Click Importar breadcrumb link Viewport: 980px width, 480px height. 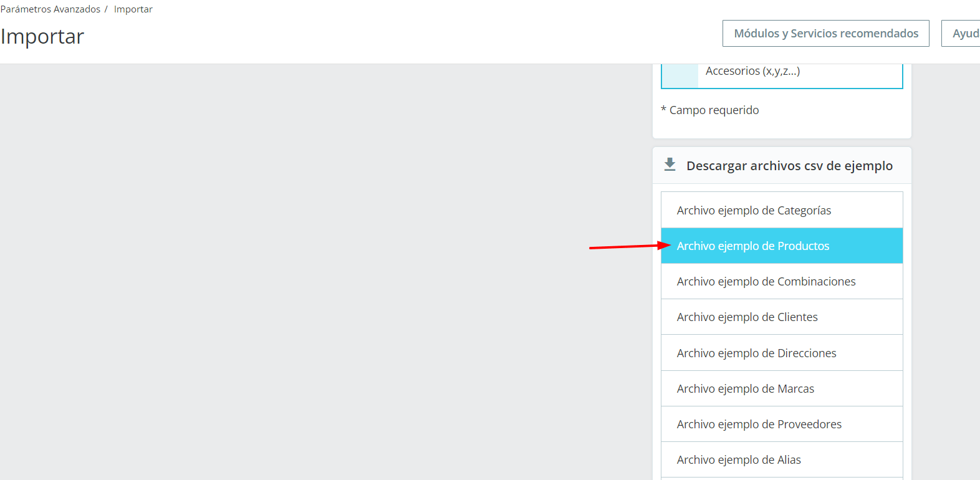coord(133,9)
